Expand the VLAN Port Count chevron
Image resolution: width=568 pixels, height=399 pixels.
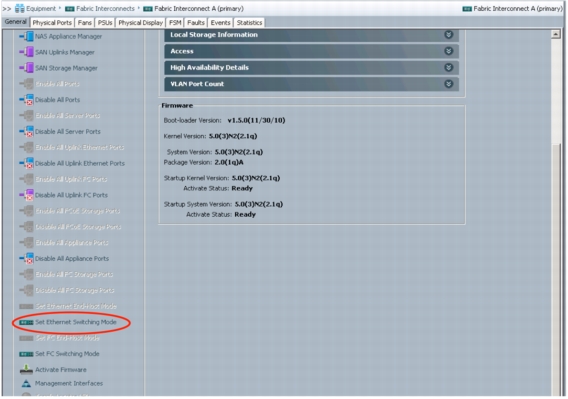click(448, 84)
